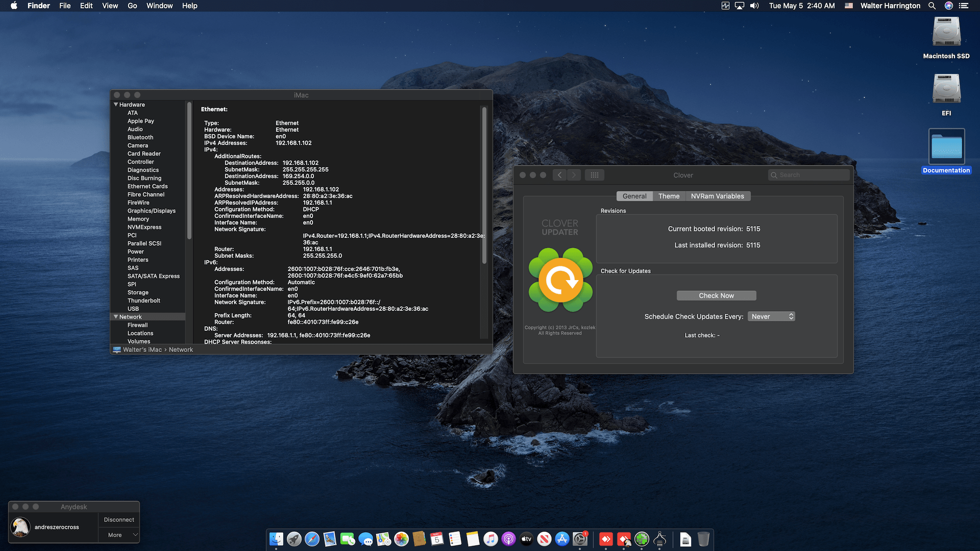Screen dimensions: 980x551
Task: Select NVMExpress in the sidebar
Action: [x=144, y=227]
